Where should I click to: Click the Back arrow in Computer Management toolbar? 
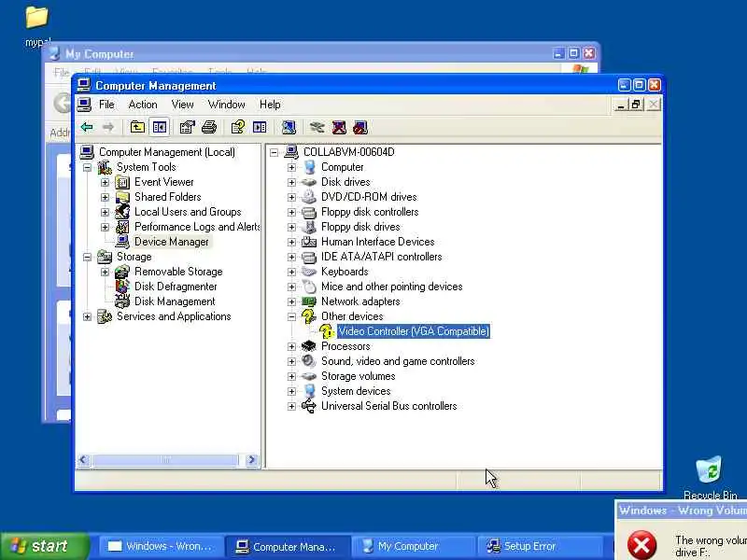click(87, 127)
